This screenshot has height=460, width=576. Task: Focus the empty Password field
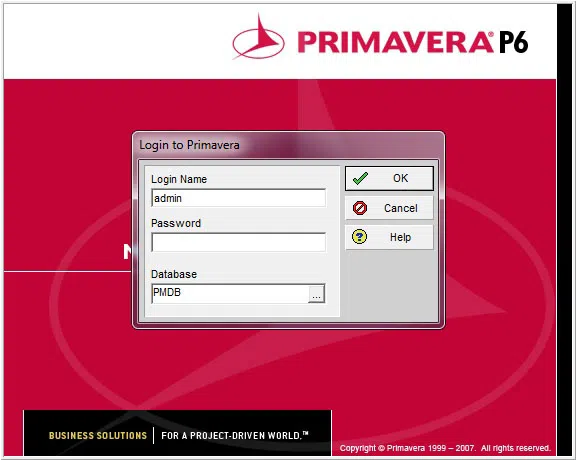click(x=238, y=242)
